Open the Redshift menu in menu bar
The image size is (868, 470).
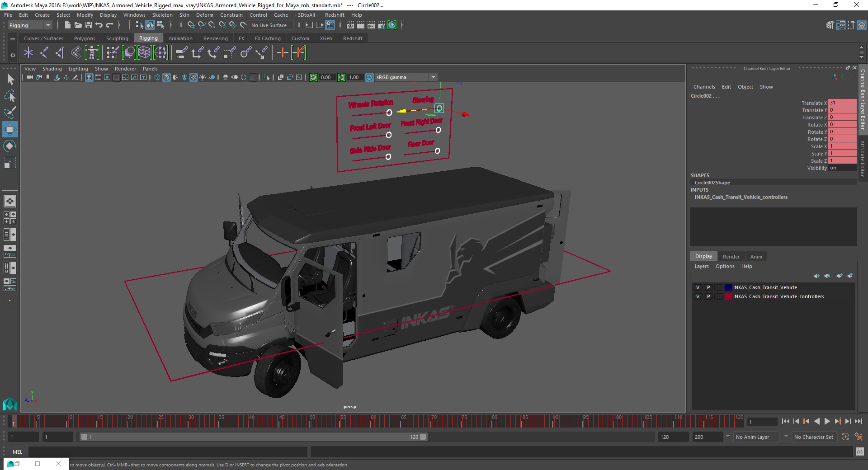[335, 15]
